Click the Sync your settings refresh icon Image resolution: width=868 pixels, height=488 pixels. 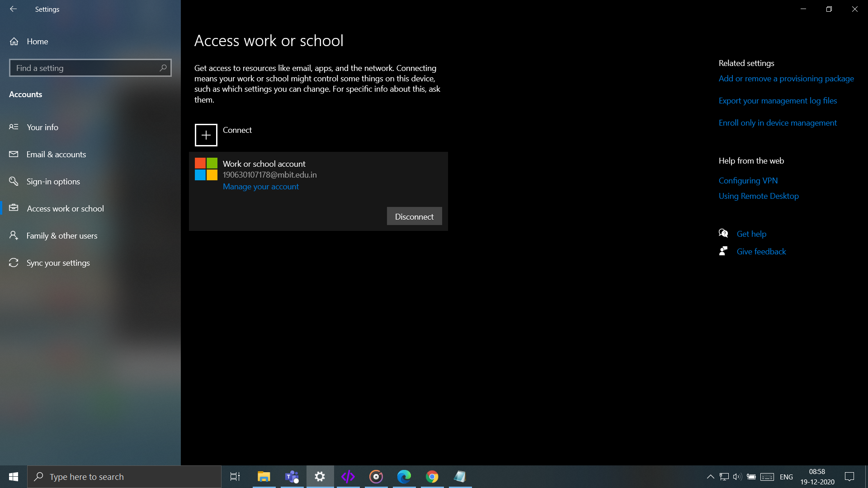pyautogui.click(x=13, y=263)
